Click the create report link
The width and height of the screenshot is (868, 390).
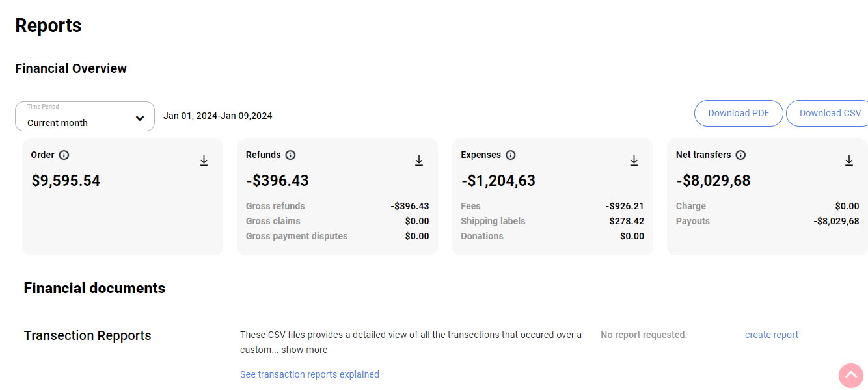tap(771, 335)
